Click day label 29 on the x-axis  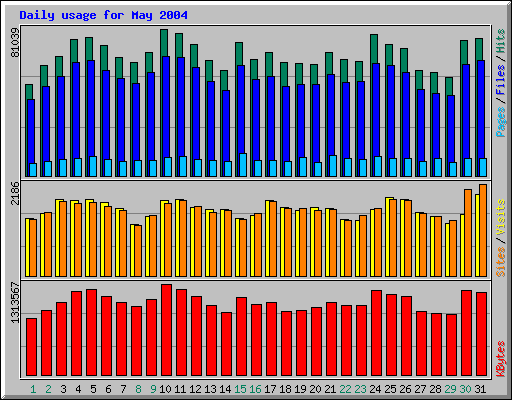450,389
